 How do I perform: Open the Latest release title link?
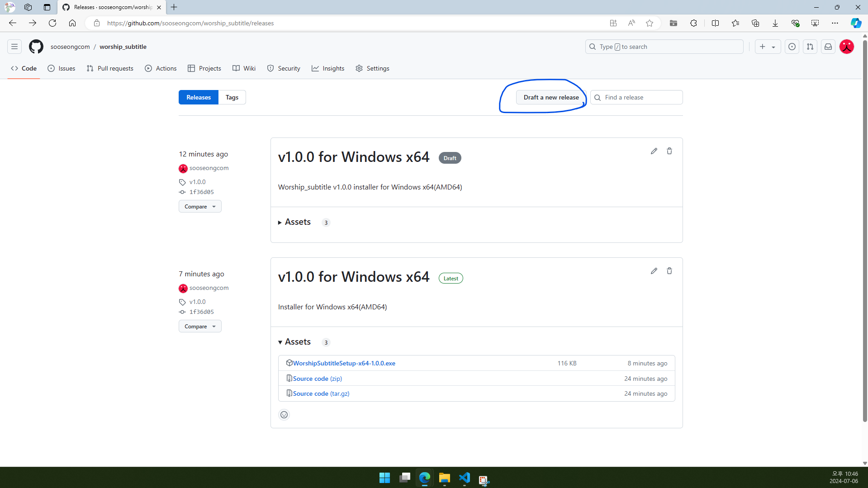pyautogui.click(x=353, y=277)
